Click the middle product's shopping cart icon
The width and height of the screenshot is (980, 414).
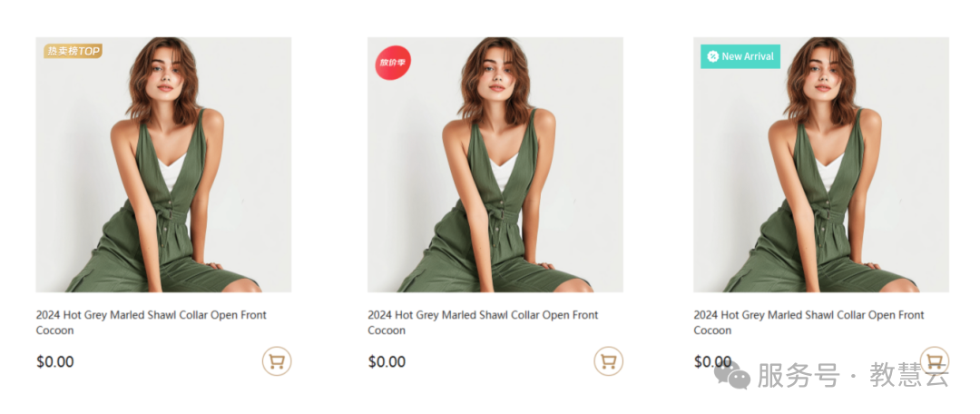click(608, 361)
